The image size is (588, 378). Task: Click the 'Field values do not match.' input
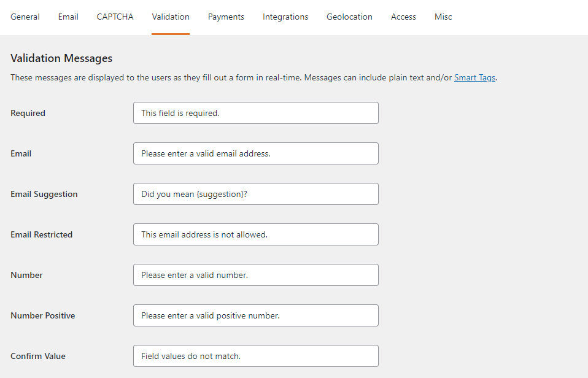(255, 356)
